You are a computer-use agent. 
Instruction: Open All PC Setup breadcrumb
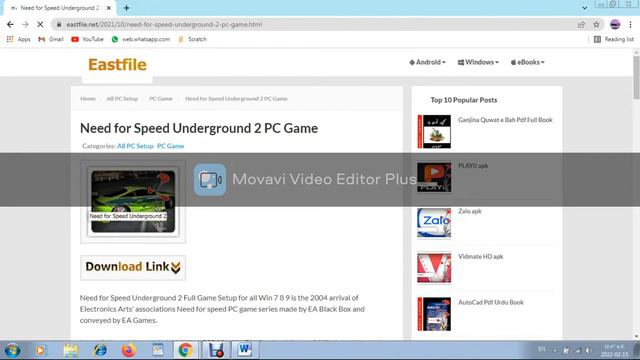pos(122,98)
